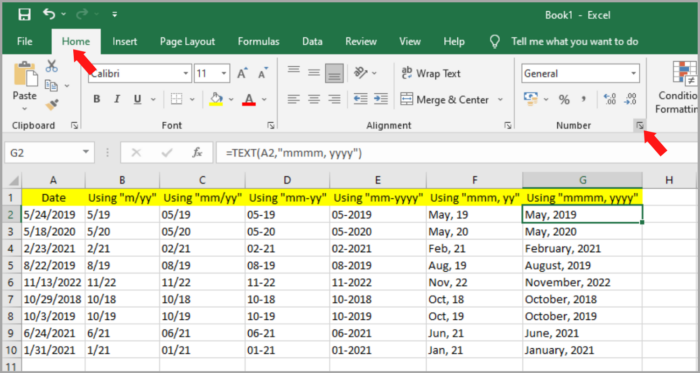700x373 pixels.
Task: Click Decrease Font Size icon
Action: 262,73
